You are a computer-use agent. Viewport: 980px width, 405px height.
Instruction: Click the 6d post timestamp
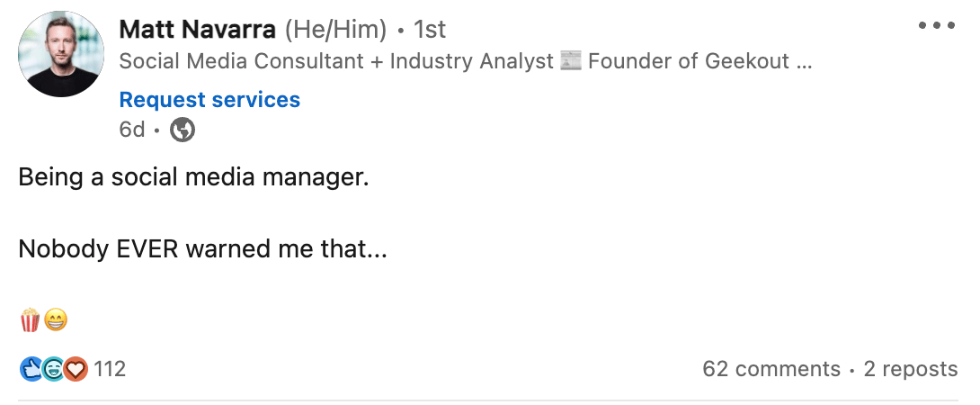click(x=131, y=130)
